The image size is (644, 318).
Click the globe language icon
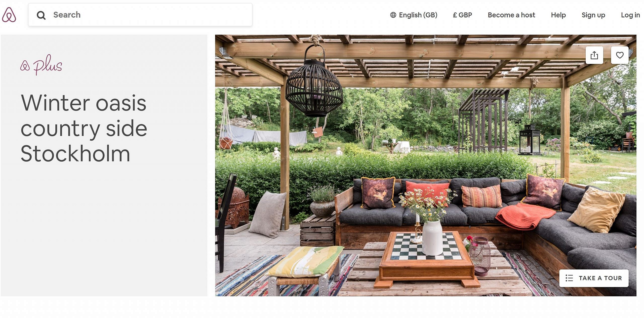pos(393,15)
